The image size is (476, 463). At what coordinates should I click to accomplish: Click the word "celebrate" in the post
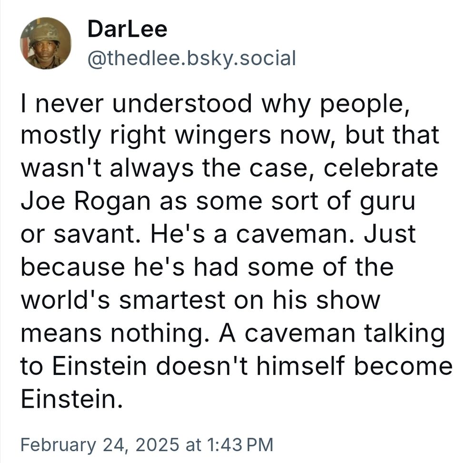[x=381, y=168]
